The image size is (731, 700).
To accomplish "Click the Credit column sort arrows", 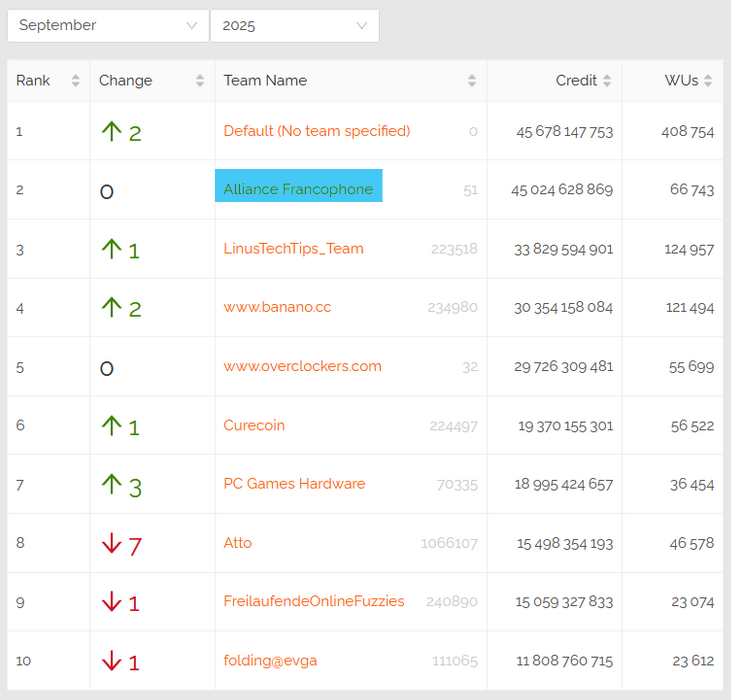I will tap(607, 81).
